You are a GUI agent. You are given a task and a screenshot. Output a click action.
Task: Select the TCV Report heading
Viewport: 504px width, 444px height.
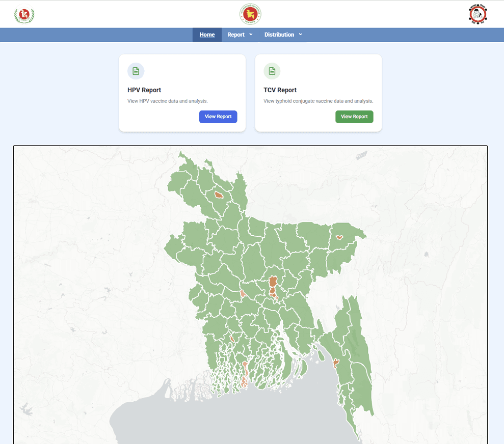(x=280, y=90)
